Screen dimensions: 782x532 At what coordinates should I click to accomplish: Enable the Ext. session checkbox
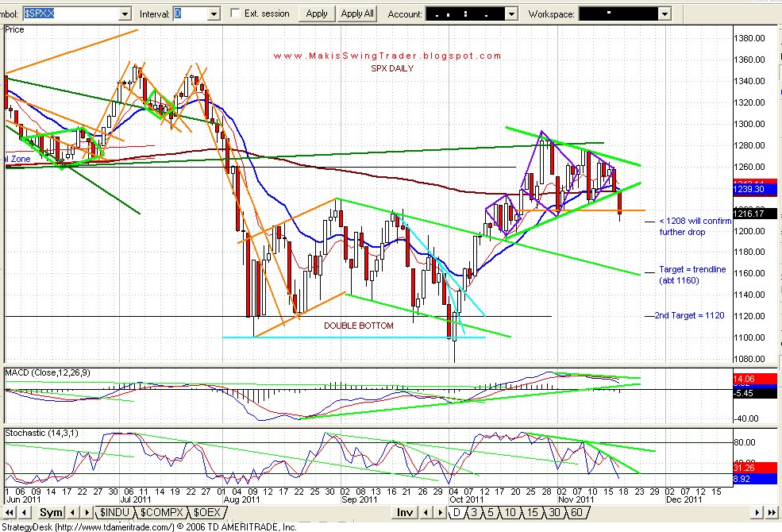pos(236,13)
